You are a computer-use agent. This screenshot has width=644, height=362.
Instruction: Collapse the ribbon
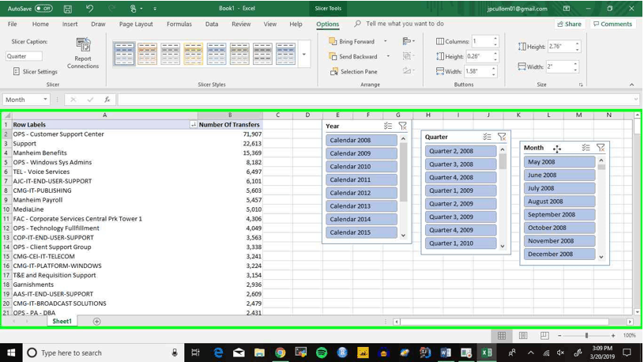click(x=631, y=85)
